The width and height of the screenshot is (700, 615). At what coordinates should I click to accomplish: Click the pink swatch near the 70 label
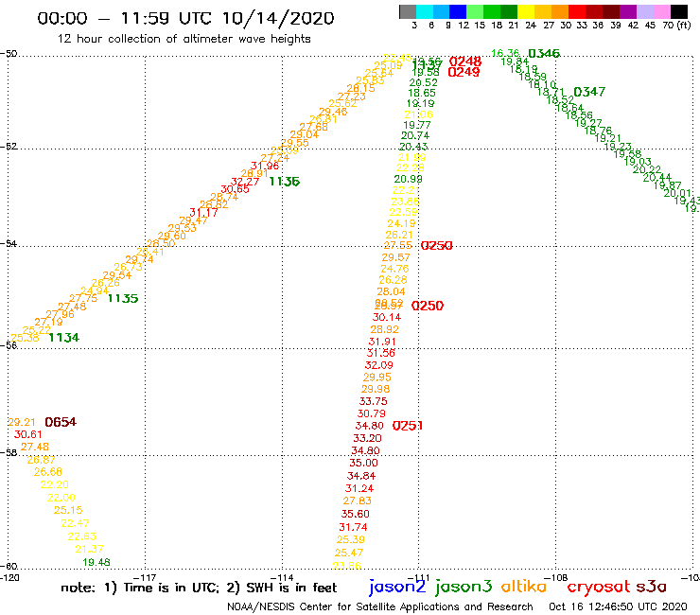[x=661, y=12]
